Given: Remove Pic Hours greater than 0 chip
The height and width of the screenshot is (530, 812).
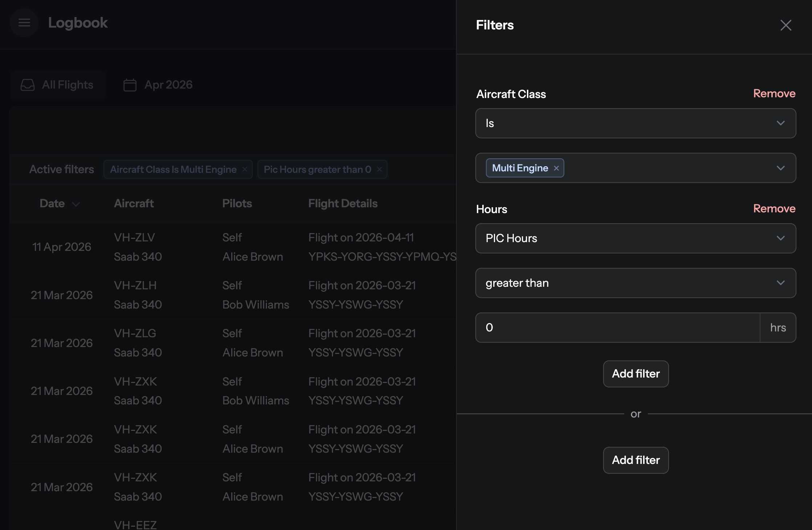Looking at the screenshot, I should (379, 170).
